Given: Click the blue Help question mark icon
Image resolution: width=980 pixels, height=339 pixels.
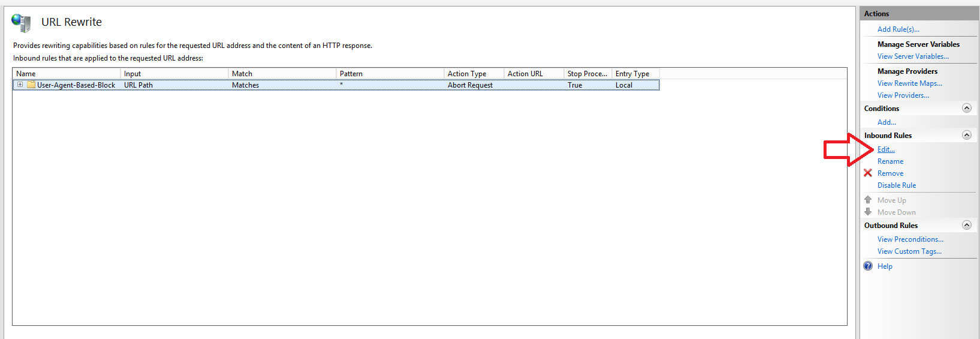Looking at the screenshot, I should pyautogui.click(x=868, y=266).
